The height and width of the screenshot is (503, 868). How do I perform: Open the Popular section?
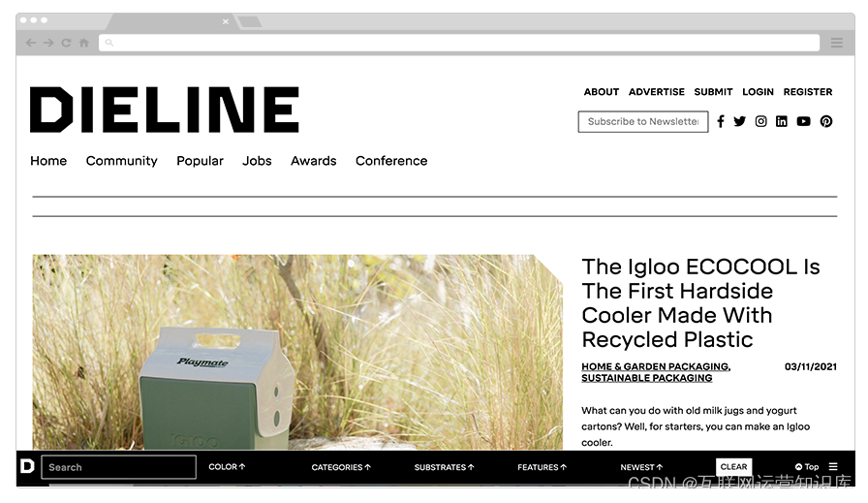200,161
